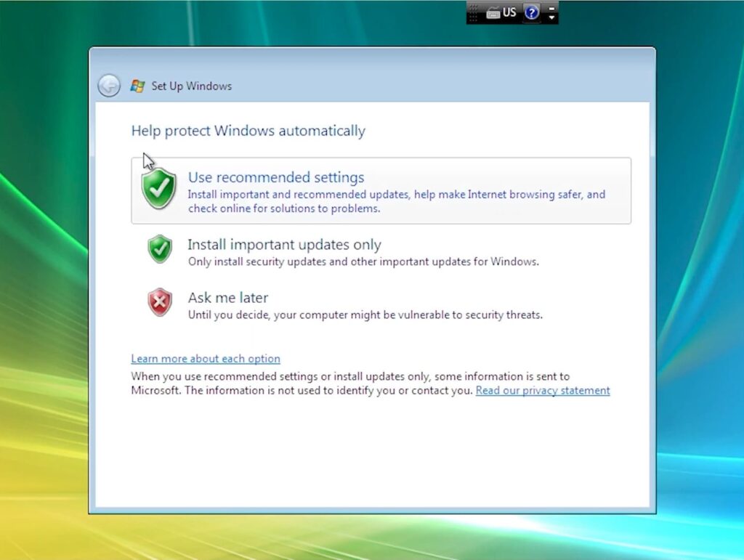
Task: Open "Learn more about each option" link
Action: point(206,359)
